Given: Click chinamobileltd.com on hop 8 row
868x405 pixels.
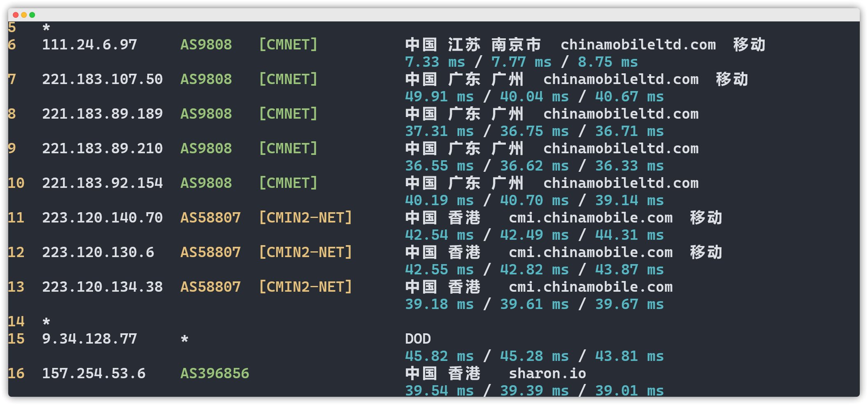Looking at the screenshot, I should click(x=621, y=114).
